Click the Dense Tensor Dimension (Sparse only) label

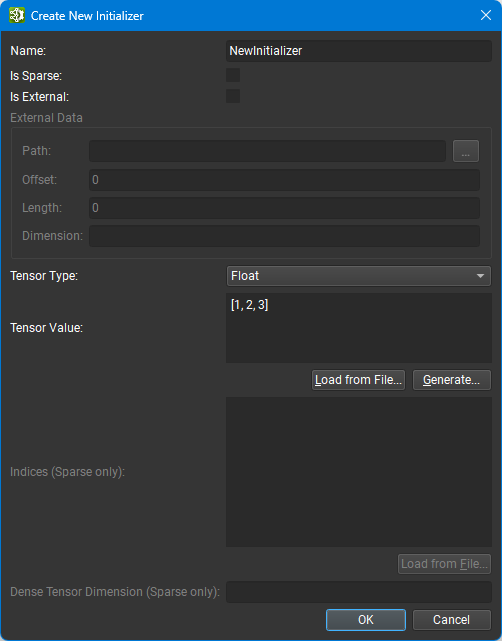[x=115, y=592]
